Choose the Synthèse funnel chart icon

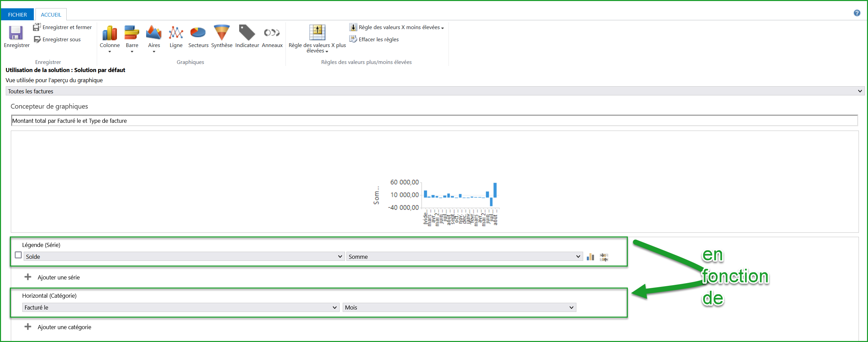coord(222,33)
